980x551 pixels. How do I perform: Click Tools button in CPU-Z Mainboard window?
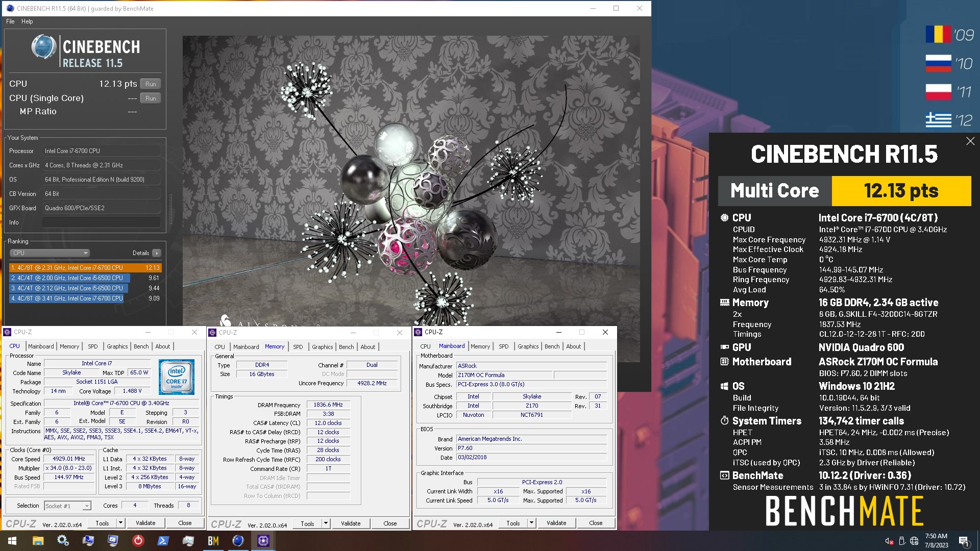coord(513,523)
